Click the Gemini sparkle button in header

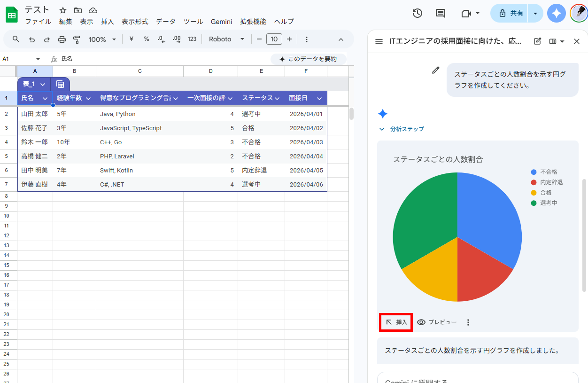click(x=557, y=13)
